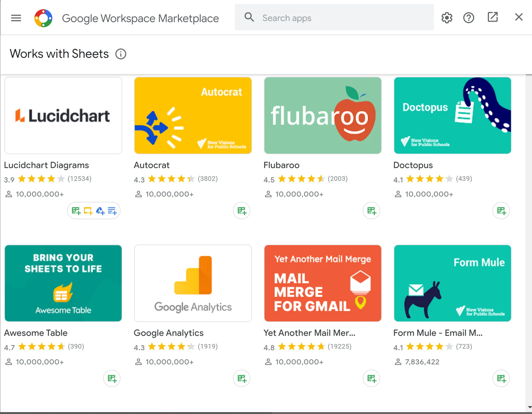Open the hamburger main menu
The image size is (532, 414).
16,18
